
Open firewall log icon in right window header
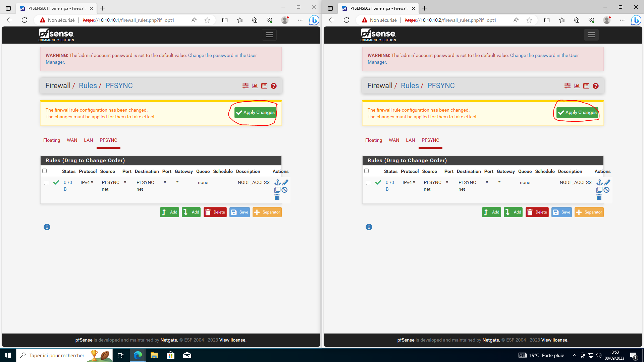[x=586, y=86]
